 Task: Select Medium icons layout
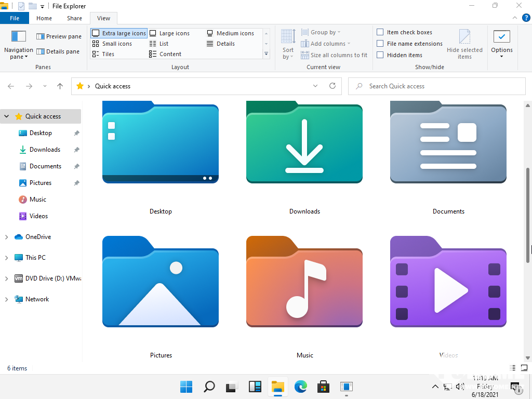coord(230,33)
